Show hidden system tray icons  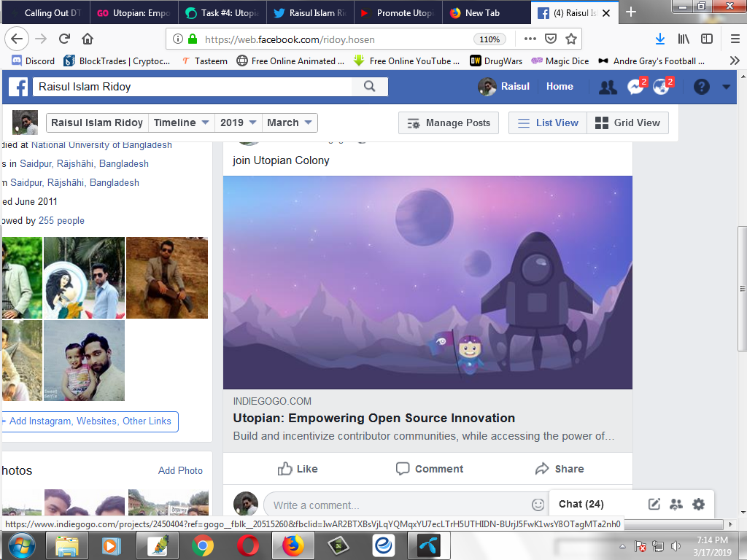tap(622, 546)
